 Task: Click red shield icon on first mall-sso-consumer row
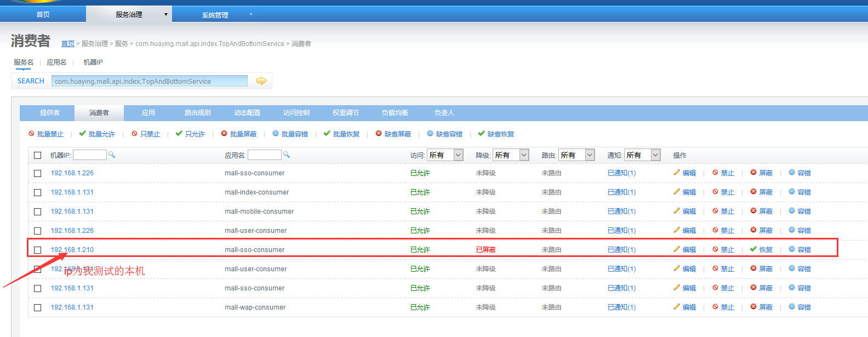point(753,173)
